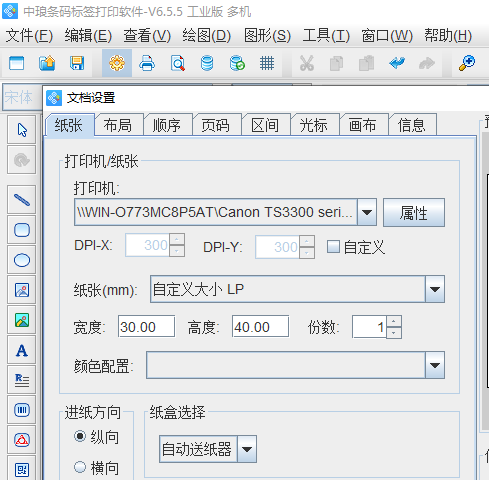Open Print Preview magnifier page icon

[x=177, y=63]
